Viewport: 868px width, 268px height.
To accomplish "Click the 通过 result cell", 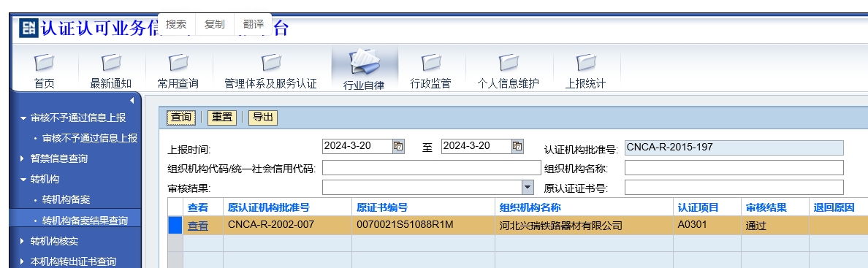I will click(x=775, y=226).
